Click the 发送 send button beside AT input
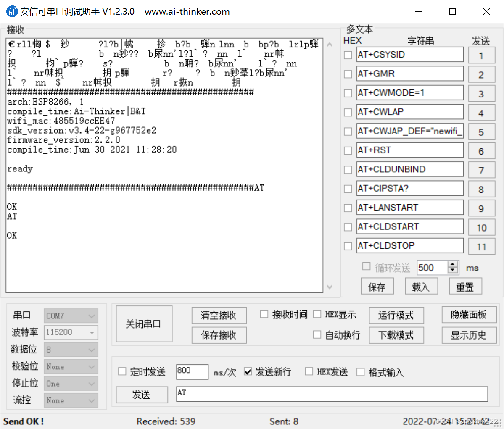The width and height of the screenshot is (504, 429). [142, 394]
